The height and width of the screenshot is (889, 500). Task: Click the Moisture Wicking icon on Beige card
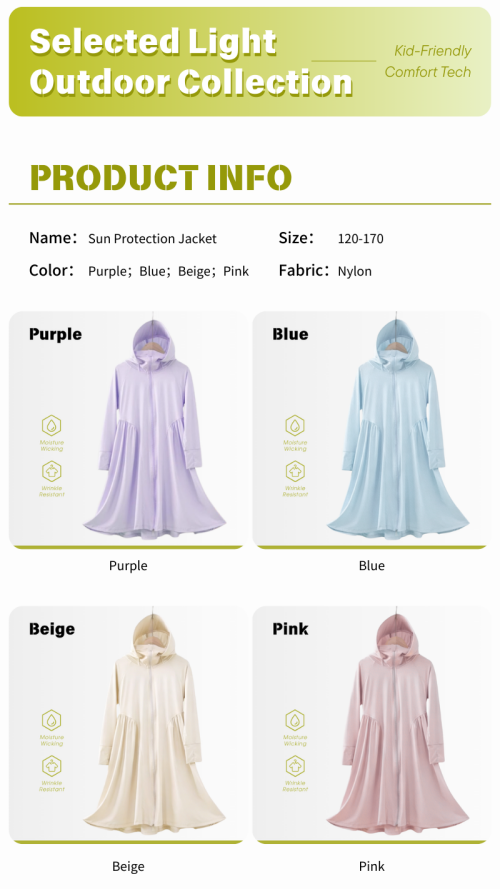point(52,721)
